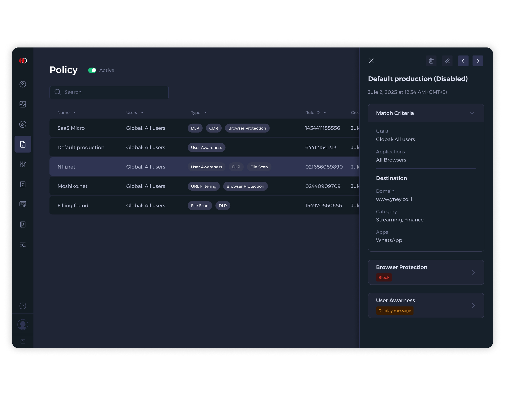Go to previous rule with left arrow
Screen dimensions: 505x420
tap(463, 61)
